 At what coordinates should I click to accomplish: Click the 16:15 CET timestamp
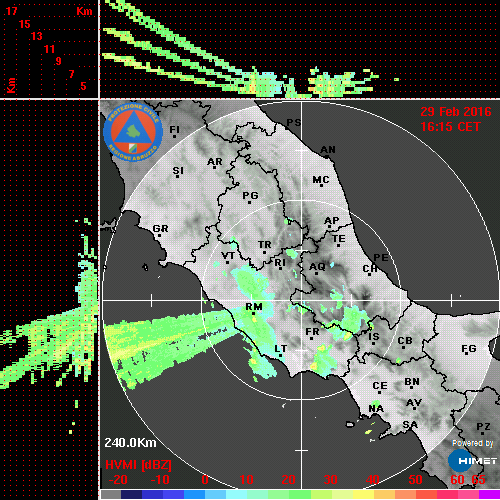pos(450,127)
